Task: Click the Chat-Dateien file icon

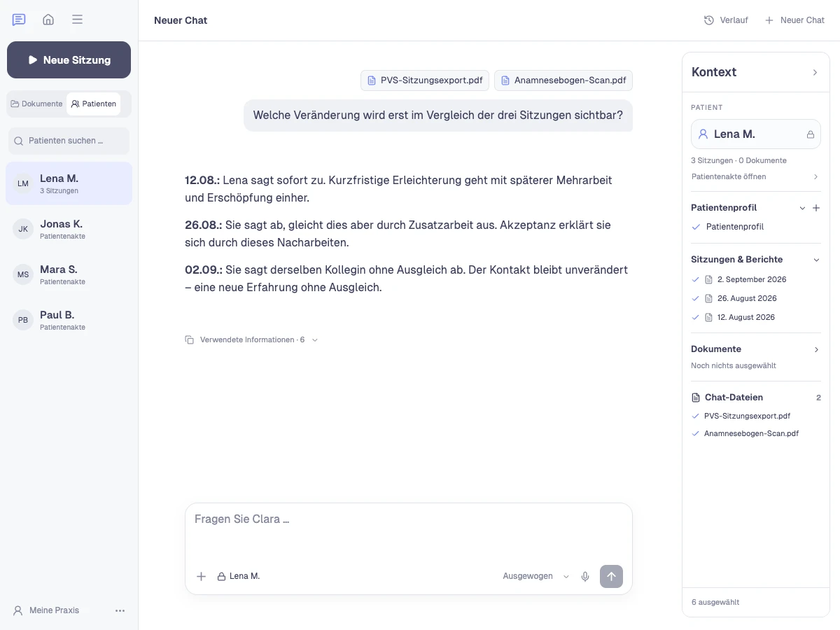Action: point(696,398)
